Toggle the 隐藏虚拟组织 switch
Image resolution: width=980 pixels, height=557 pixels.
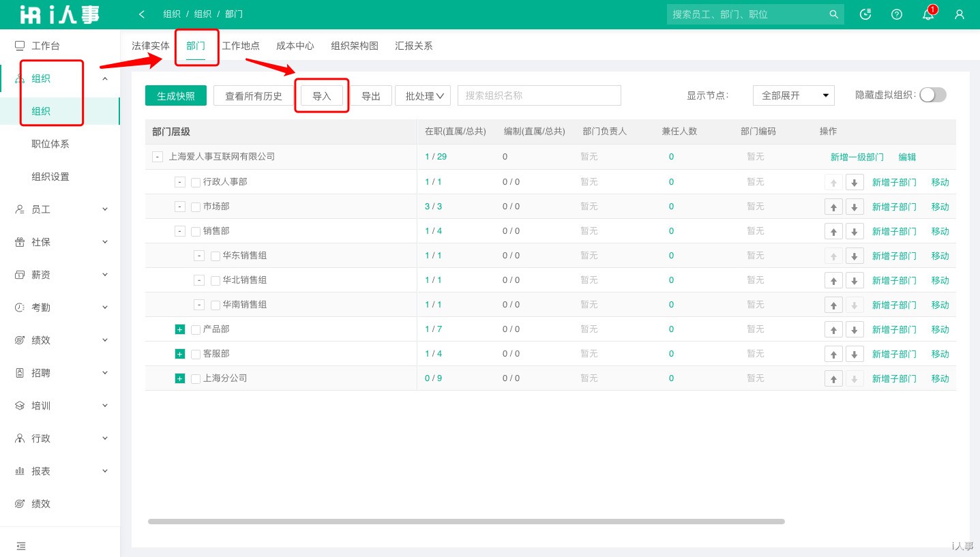(x=933, y=95)
